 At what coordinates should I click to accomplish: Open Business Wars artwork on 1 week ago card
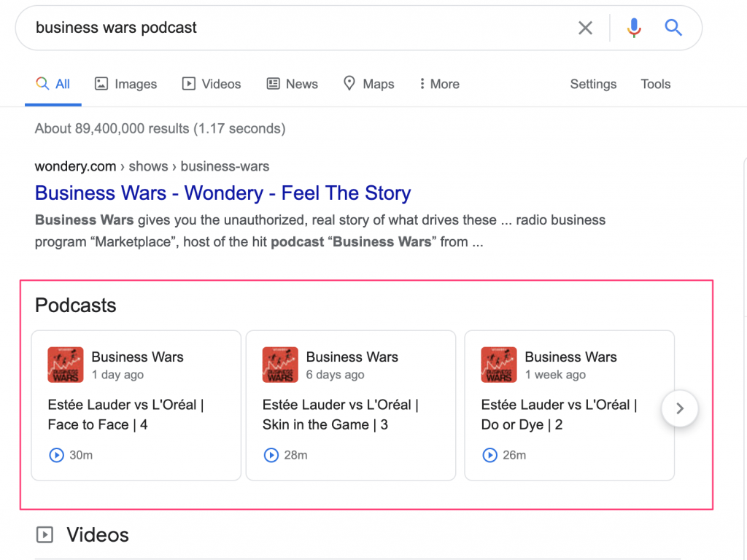point(499,365)
